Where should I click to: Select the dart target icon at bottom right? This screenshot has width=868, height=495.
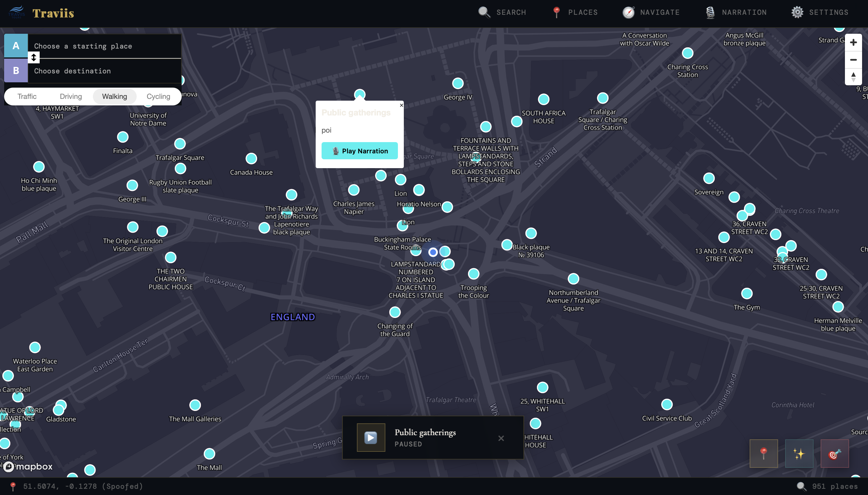tap(834, 453)
